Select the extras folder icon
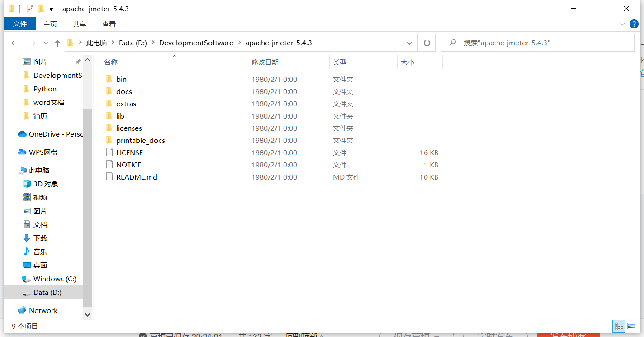This screenshot has width=644, height=337. (109, 104)
